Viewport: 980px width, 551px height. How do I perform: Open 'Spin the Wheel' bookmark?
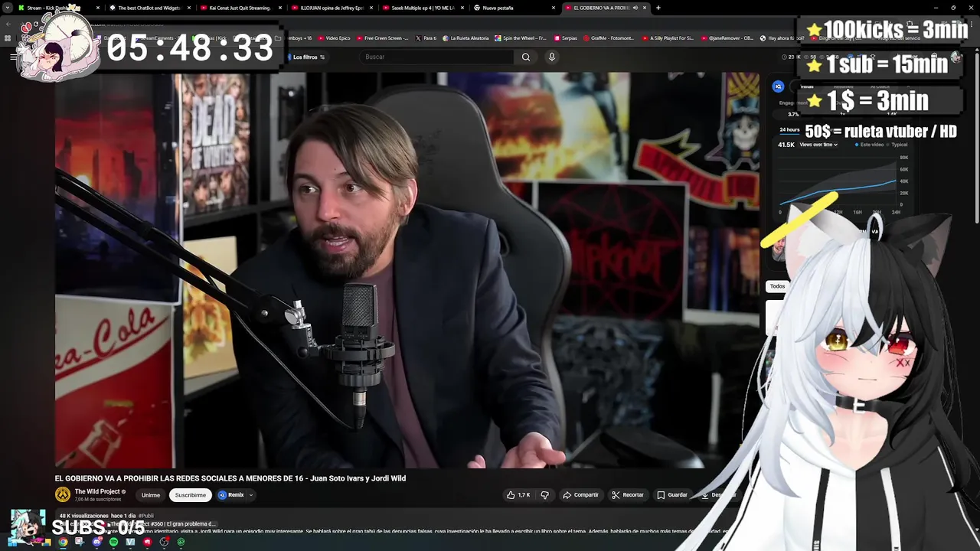[x=521, y=37]
